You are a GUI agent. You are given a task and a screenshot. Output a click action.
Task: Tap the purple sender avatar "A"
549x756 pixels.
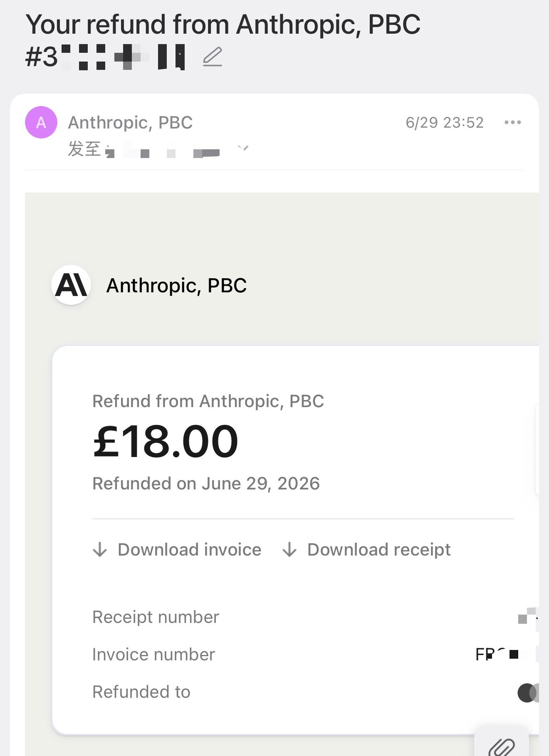pos(41,122)
